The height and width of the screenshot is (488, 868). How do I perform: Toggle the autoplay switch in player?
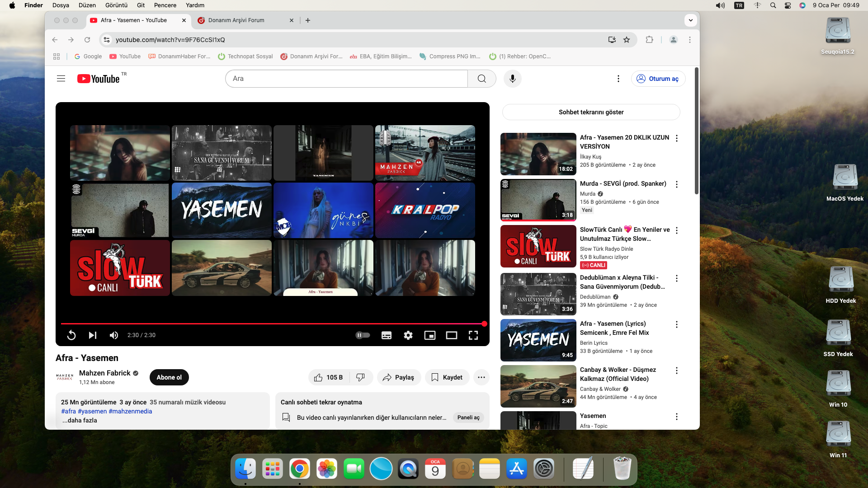(x=363, y=335)
